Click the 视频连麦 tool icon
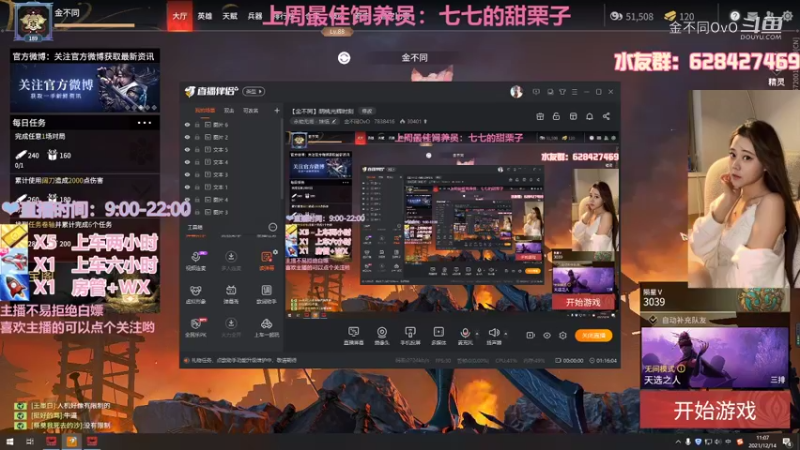Image resolution: width=800 pixels, height=450 pixels. click(195, 257)
